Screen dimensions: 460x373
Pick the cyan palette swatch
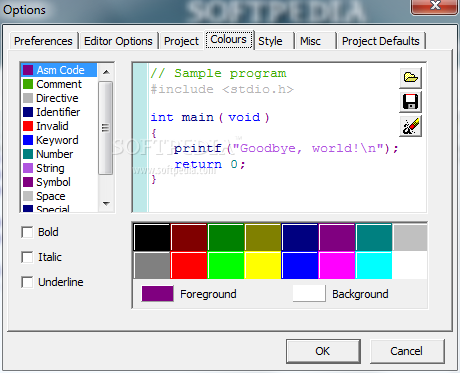click(x=374, y=265)
